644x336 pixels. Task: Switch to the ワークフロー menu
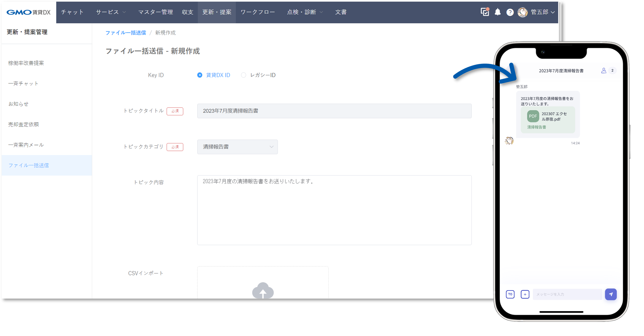point(258,12)
